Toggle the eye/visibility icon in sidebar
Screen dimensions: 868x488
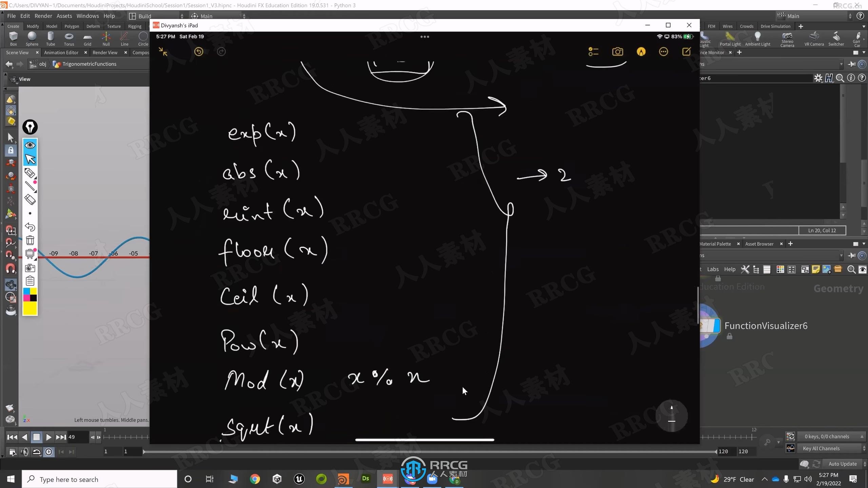click(30, 145)
